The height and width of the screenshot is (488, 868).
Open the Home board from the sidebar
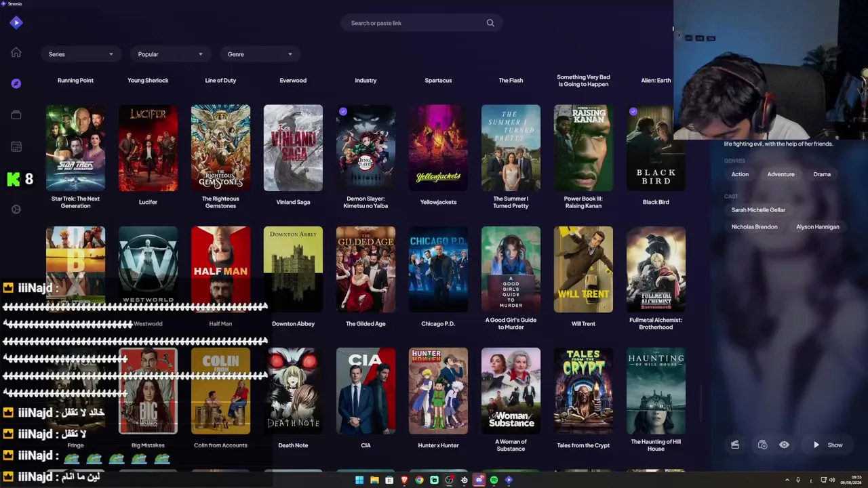pyautogui.click(x=16, y=53)
